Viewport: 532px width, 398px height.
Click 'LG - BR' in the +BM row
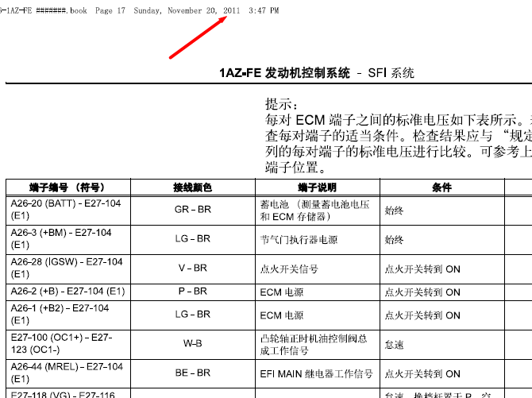click(x=193, y=239)
